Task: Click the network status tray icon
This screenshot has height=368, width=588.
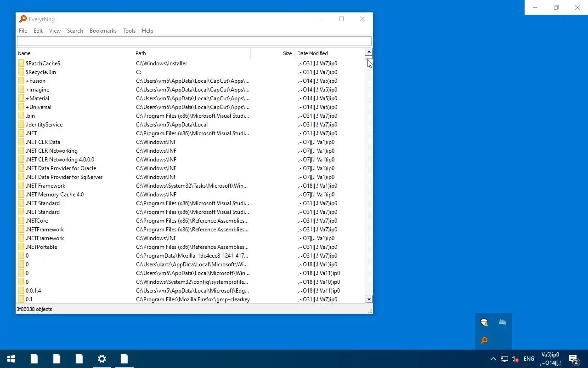Action: coord(504,359)
